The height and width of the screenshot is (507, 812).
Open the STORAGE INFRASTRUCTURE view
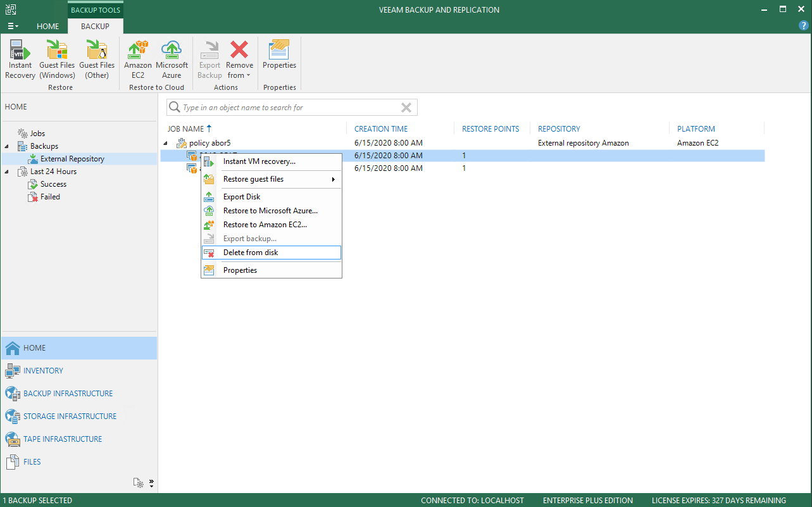coord(78,416)
